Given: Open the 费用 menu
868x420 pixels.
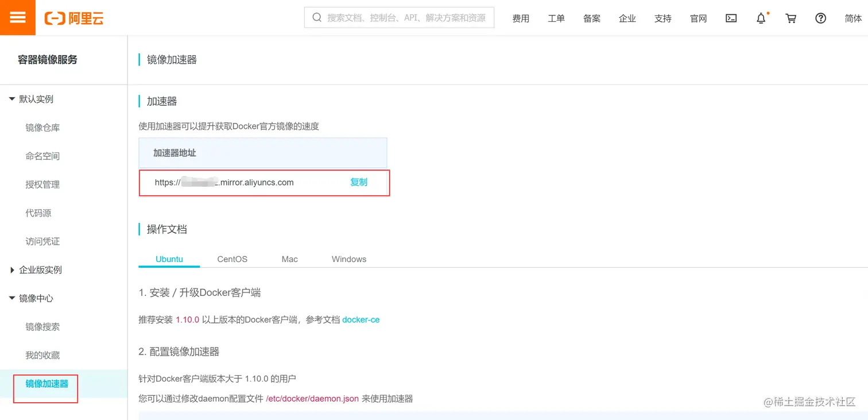Looking at the screenshot, I should [x=521, y=18].
